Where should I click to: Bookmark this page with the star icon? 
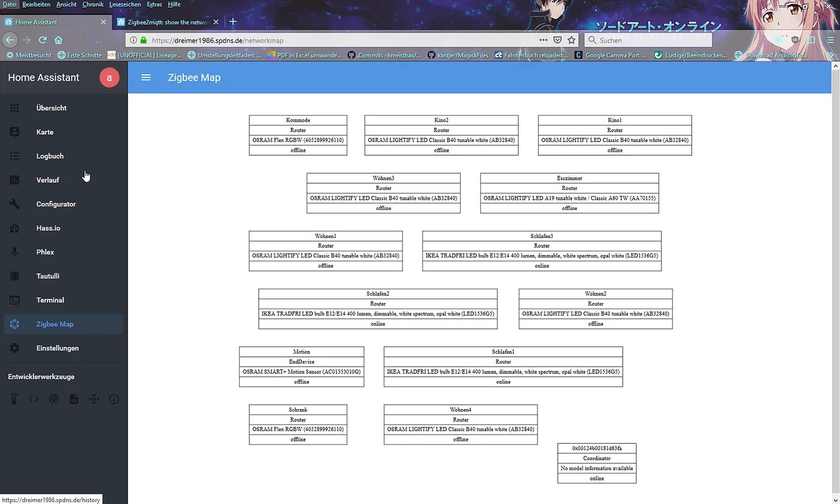(572, 40)
